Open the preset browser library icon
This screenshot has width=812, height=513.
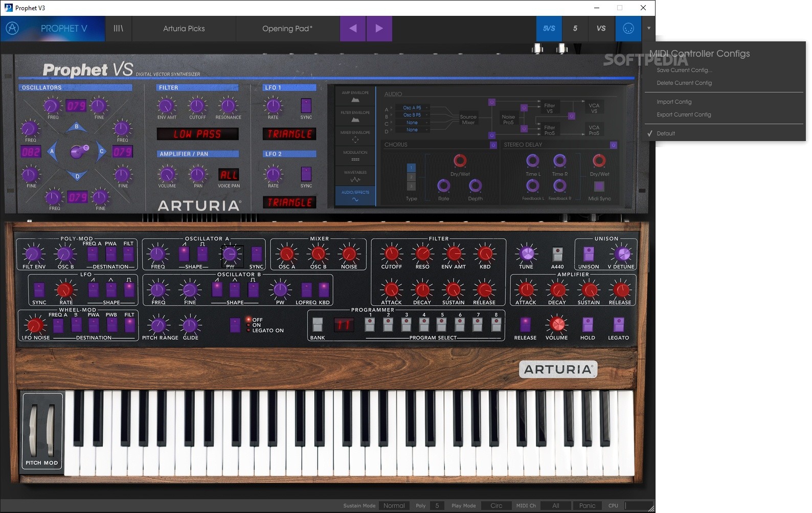[118, 28]
